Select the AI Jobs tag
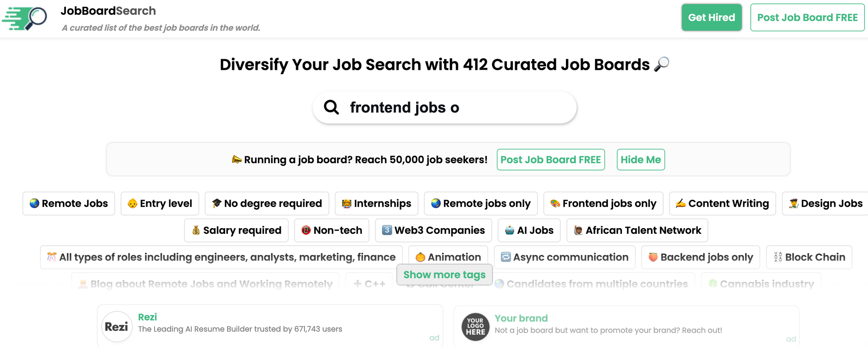Screen dimensions: 868x347 tap(529, 230)
